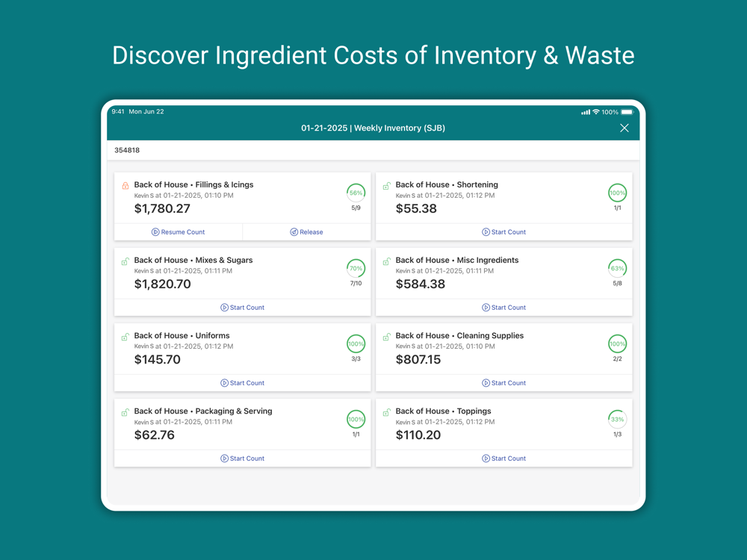This screenshot has width=747, height=560.
Task: Open the Back of House • Uniforms title
Action: point(182,336)
